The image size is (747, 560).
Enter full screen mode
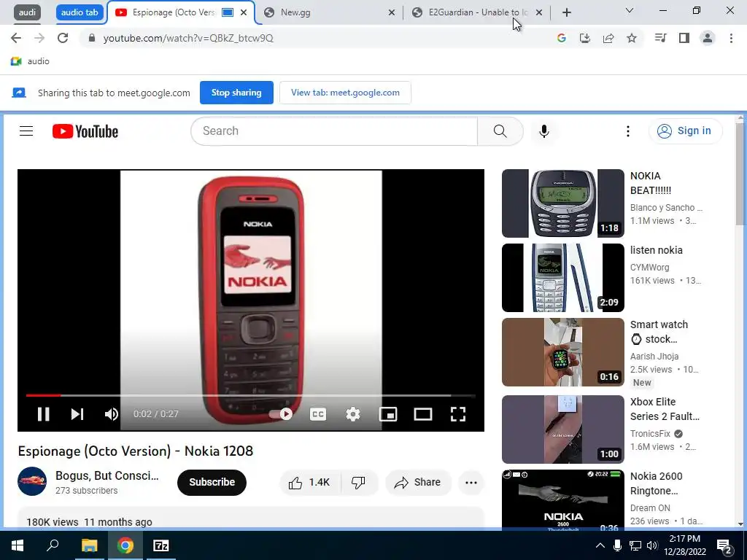(458, 414)
